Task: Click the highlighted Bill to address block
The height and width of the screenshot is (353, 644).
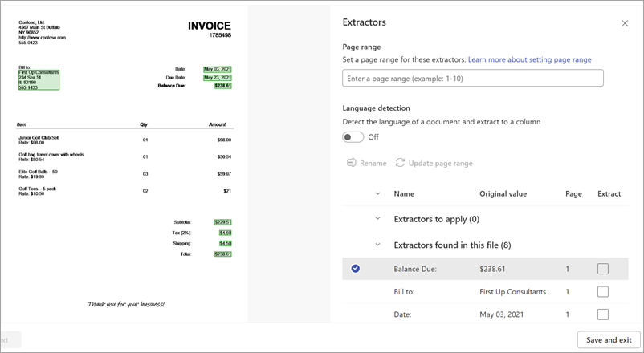Action: pyautogui.click(x=38, y=79)
